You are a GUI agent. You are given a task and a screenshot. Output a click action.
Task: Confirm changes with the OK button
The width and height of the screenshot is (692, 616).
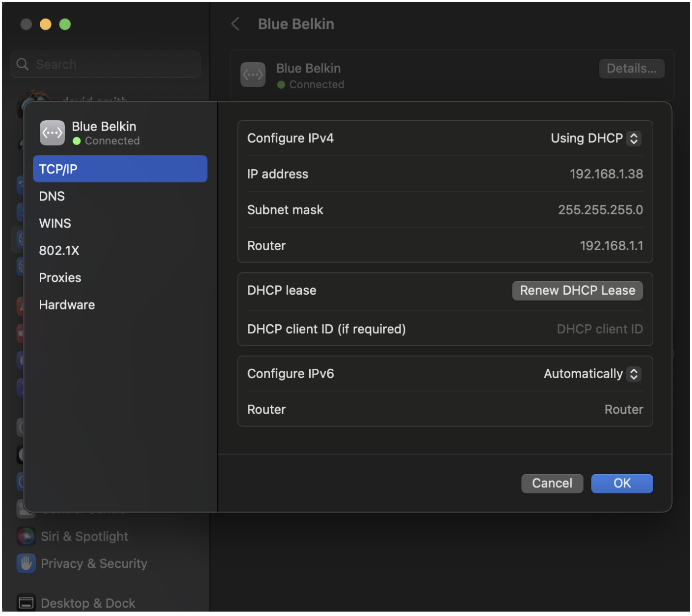(x=622, y=483)
